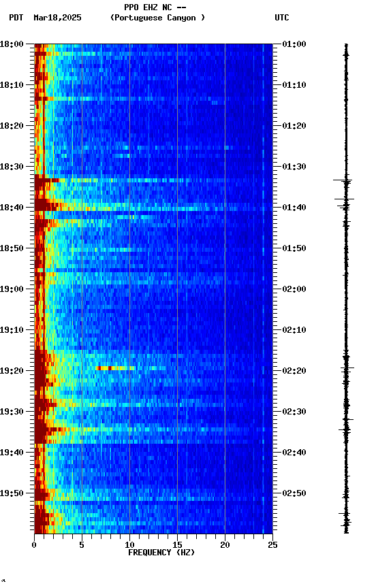Click the '02:10' UTC time label
This screenshot has height=588, width=376.
point(294,330)
